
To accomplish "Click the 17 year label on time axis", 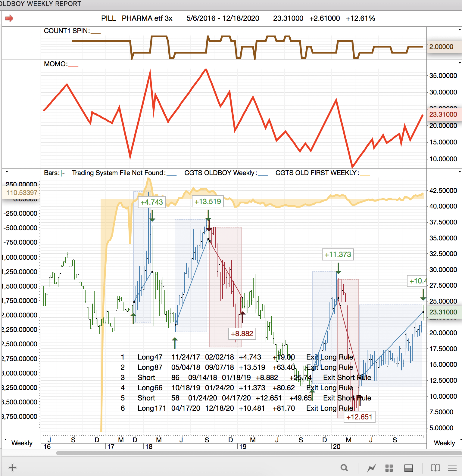I will click(x=111, y=447).
